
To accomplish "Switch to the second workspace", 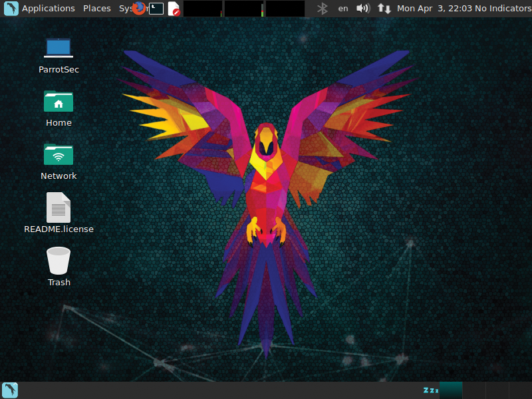I will (474, 390).
